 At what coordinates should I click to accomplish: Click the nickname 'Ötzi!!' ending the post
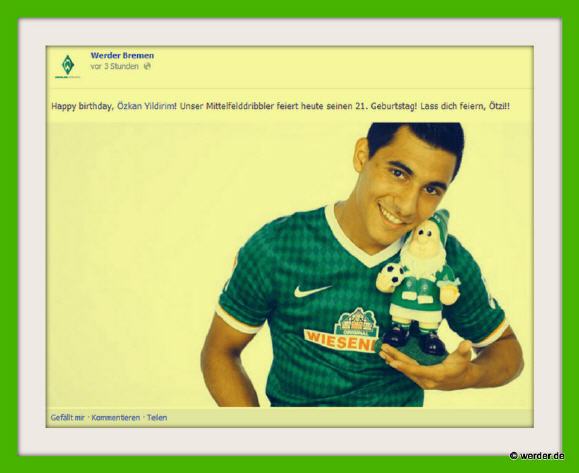tap(499, 106)
